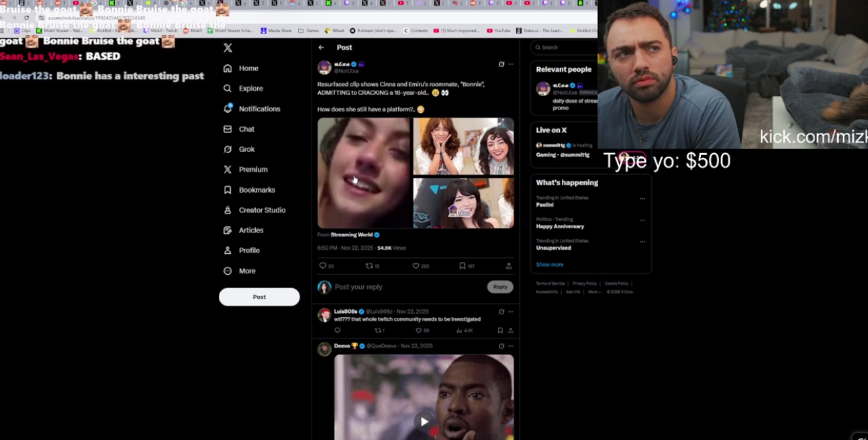Open the Cookie Policy footer link
This screenshot has height=440, width=868.
point(617,283)
